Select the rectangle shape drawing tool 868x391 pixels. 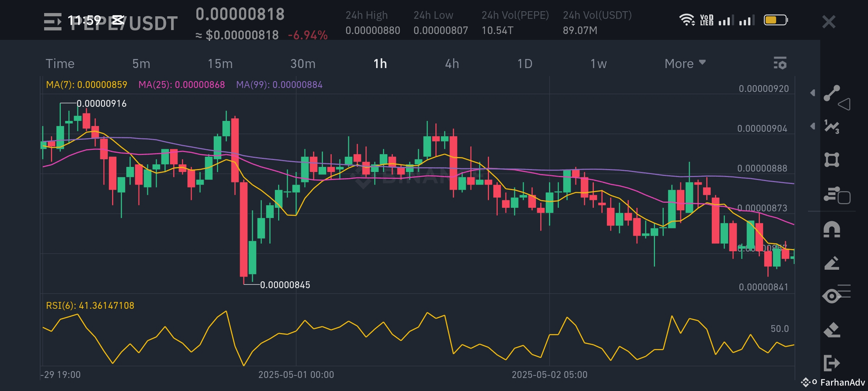click(x=831, y=160)
